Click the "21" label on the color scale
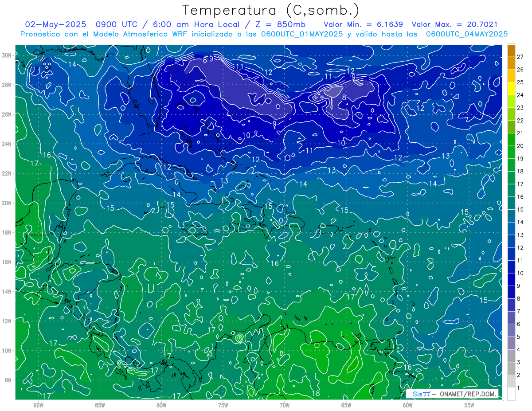This screenshot has width=532, height=411. [x=520, y=133]
